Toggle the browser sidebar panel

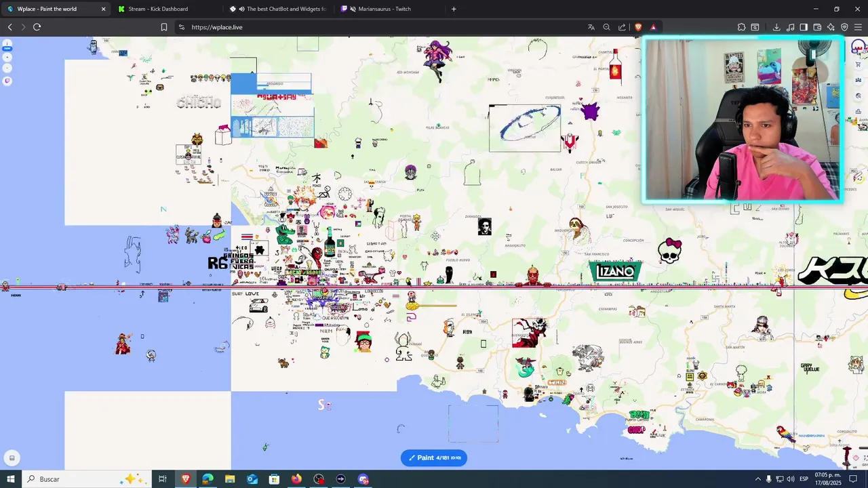click(804, 27)
